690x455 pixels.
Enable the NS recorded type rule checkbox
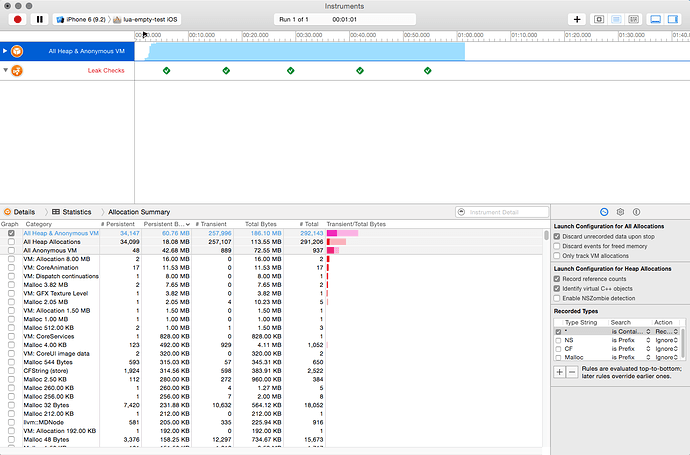click(x=558, y=340)
